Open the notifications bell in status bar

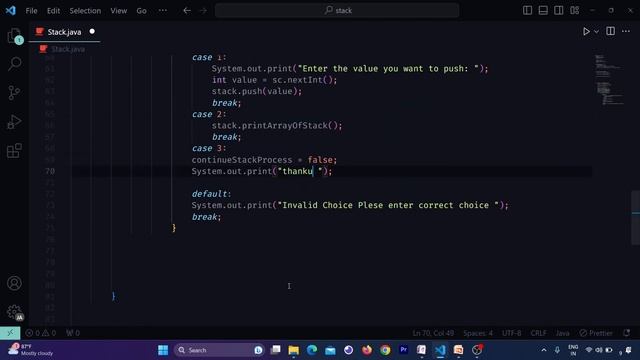pyautogui.click(x=627, y=333)
